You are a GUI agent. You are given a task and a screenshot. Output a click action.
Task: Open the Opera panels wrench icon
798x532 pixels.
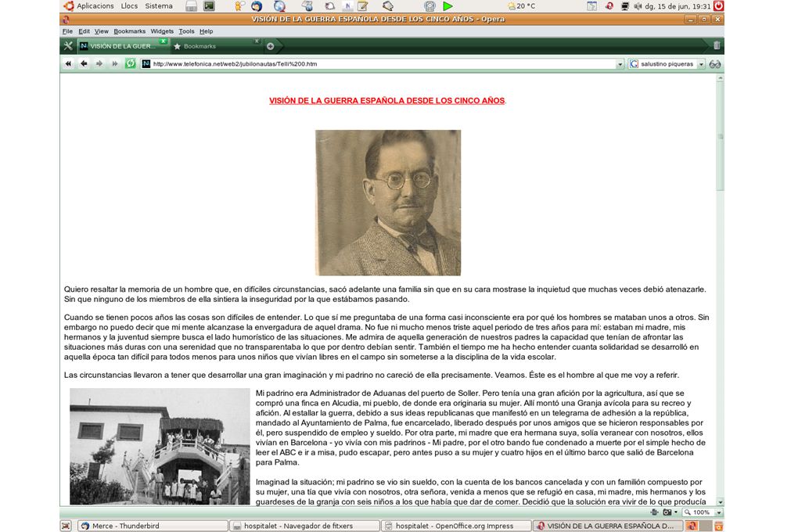(68, 46)
